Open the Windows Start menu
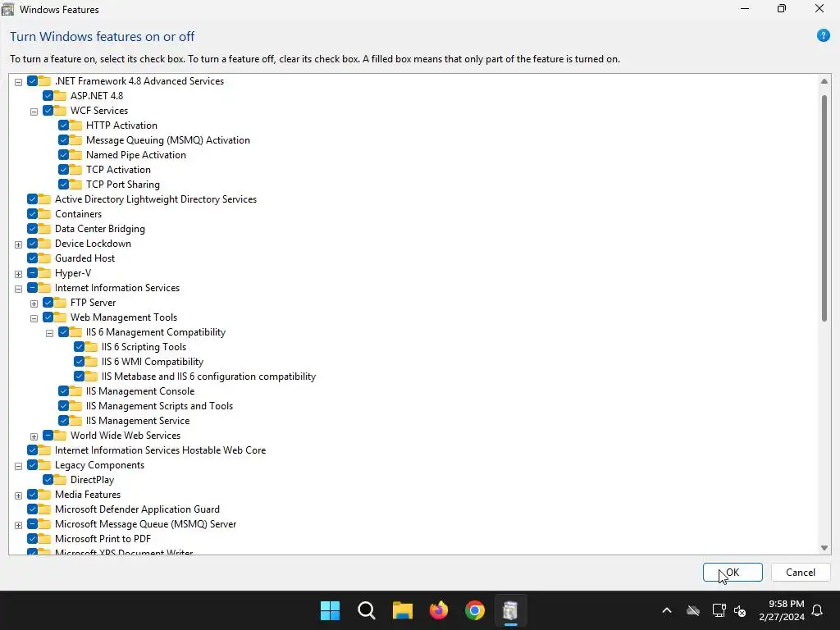 pyautogui.click(x=330, y=610)
